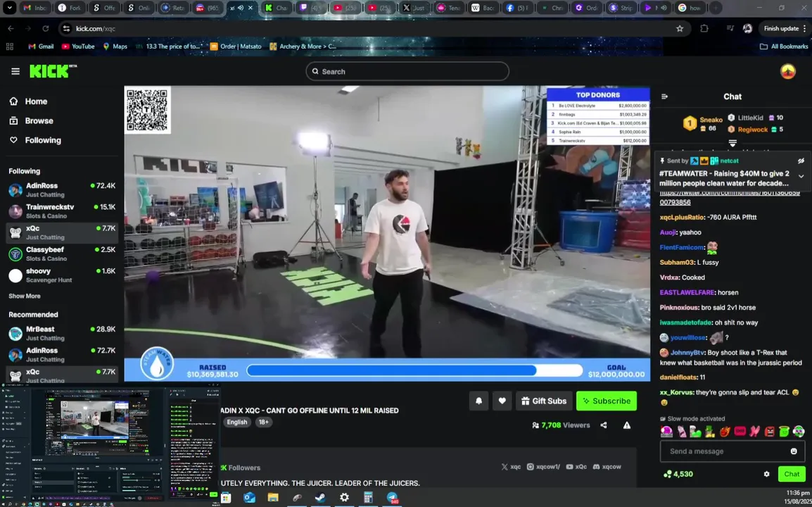Go back in browser history
This screenshot has width=812, height=507.
tap(11, 28)
